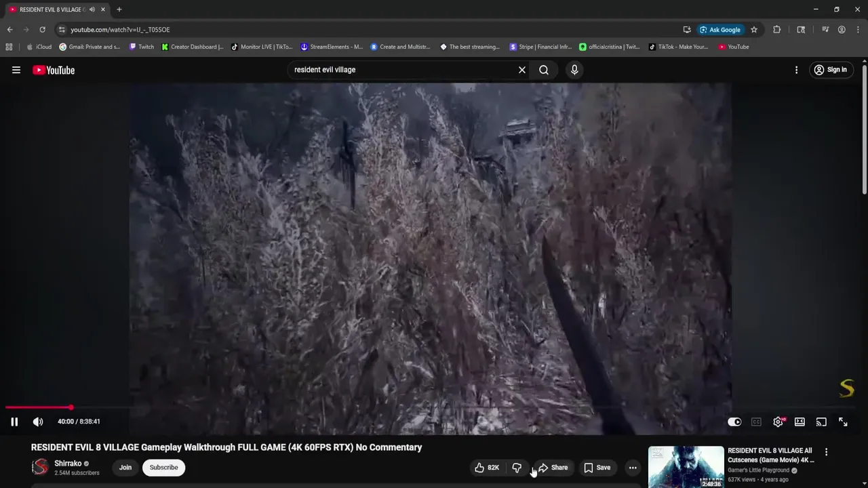This screenshot has width=868, height=488.
Task: Open the Monitor LIVE TikTok bookmark
Action: [x=262, y=47]
